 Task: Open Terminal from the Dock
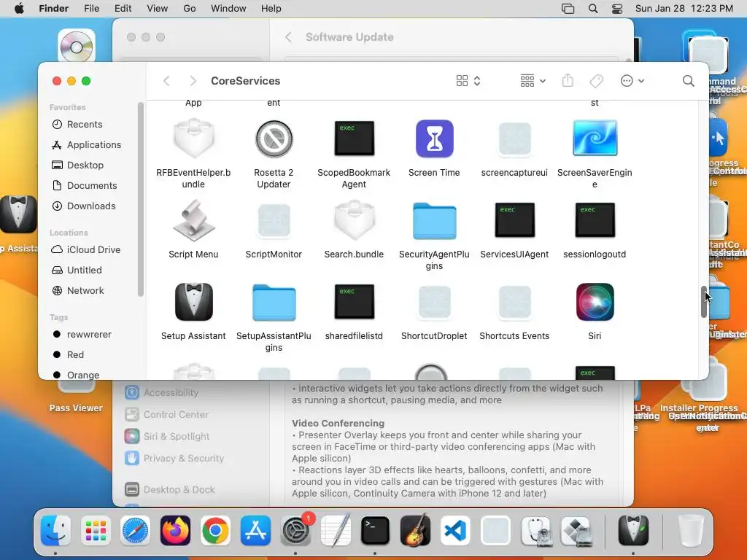(375, 530)
